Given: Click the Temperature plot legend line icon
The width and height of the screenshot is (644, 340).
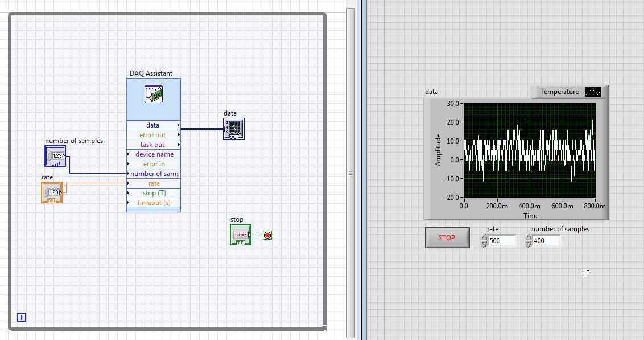Looking at the screenshot, I should (593, 92).
